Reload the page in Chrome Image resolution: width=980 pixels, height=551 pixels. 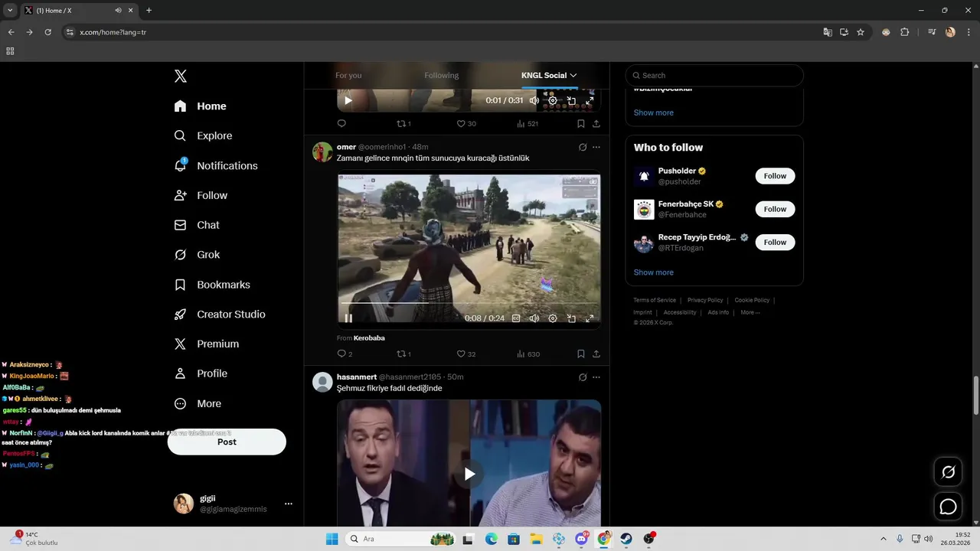(47, 32)
